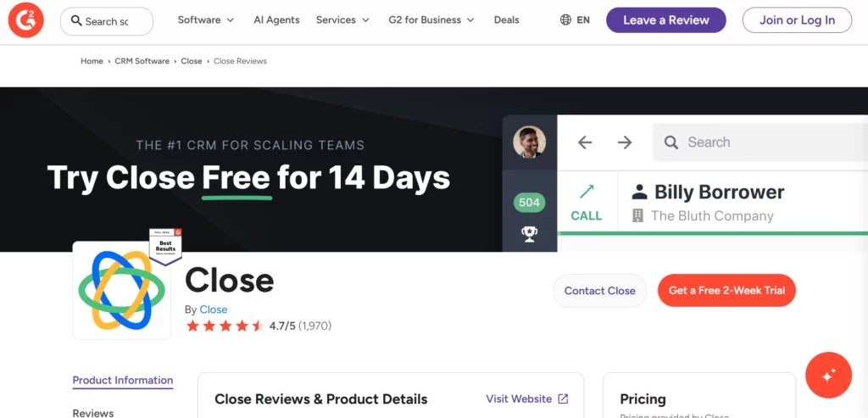Click 'THE #1 CRM FOR SCALING TEAMS' text
Screen dimensions: 868x418
click(x=250, y=146)
